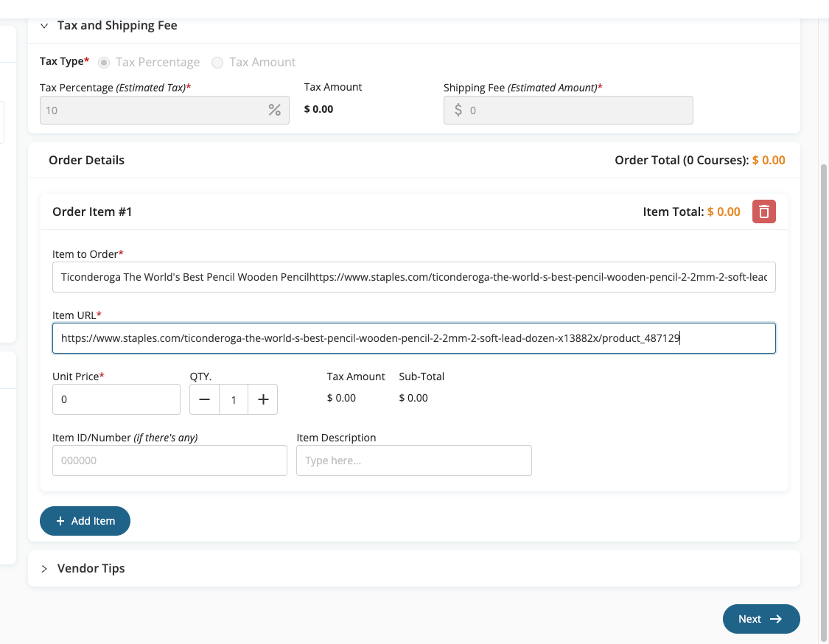Click the Tax and Shipping Fee heading text
The width and height of the screenshot is (829, 644).
click(117, 25)
